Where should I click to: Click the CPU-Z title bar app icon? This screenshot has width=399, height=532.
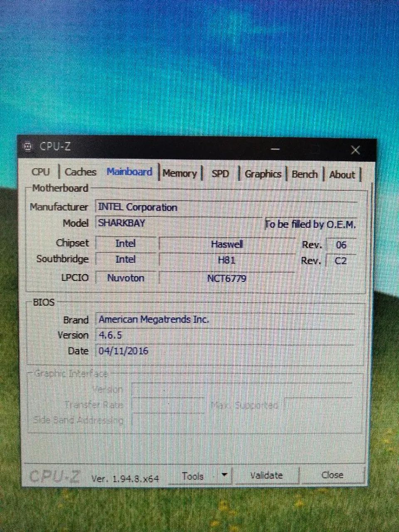click(27, 146)
